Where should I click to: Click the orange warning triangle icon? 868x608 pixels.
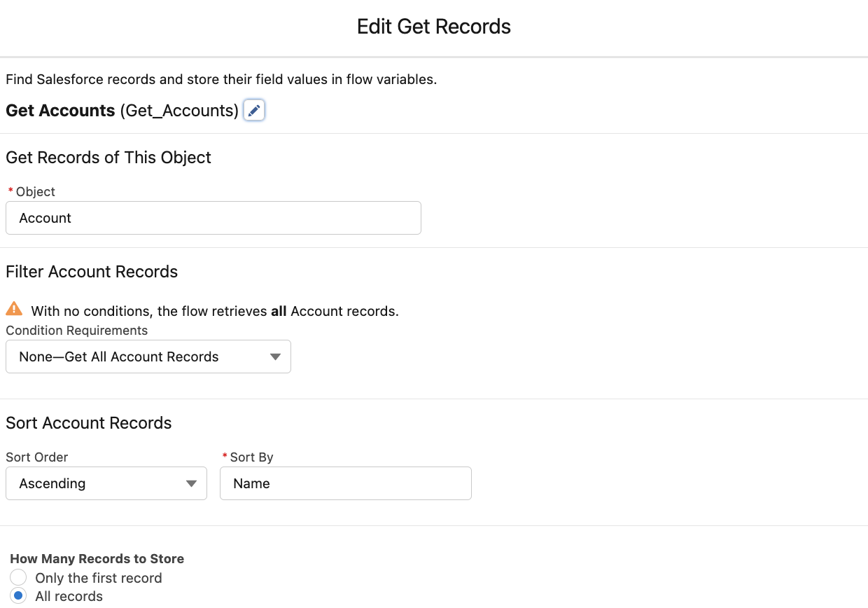[14, 310]
